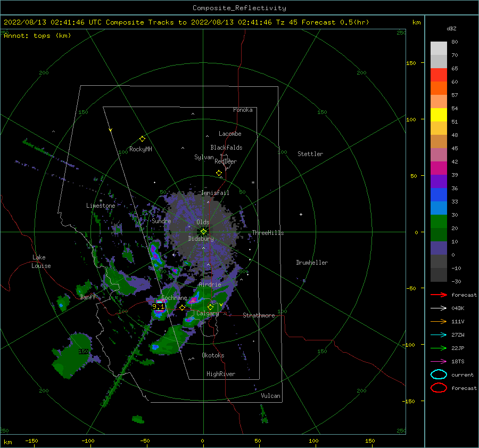Click the orange 57-60 dBZ swatch
The width and height of the screenshot is (479, 448).
pyautogui.click(x=439, y=88)
